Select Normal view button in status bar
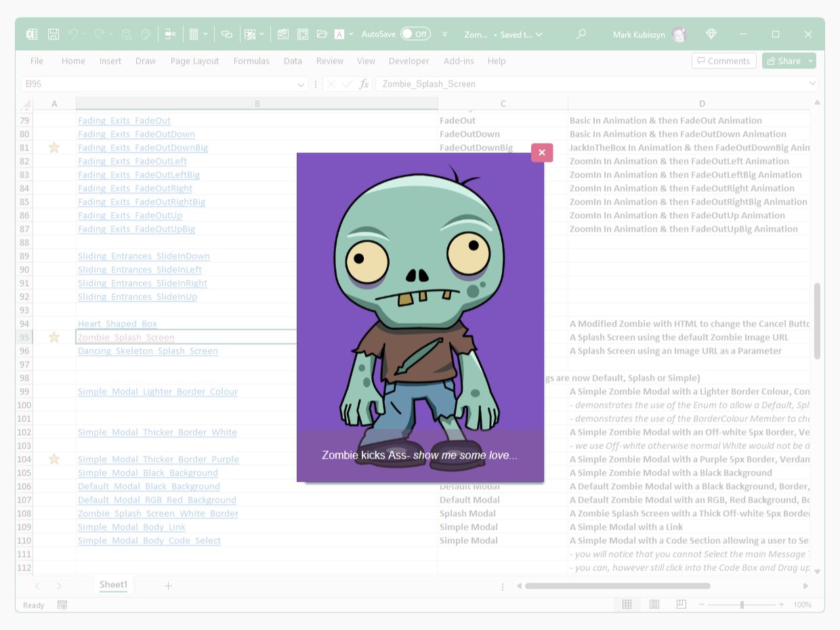This screenshot has height=630, width=840. [x=627, y=604]
